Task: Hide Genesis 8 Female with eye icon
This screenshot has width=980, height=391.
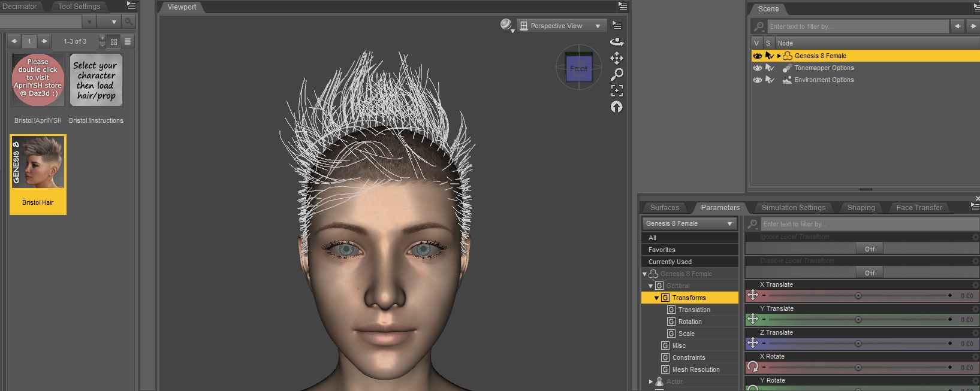Action: coord(758,56)
